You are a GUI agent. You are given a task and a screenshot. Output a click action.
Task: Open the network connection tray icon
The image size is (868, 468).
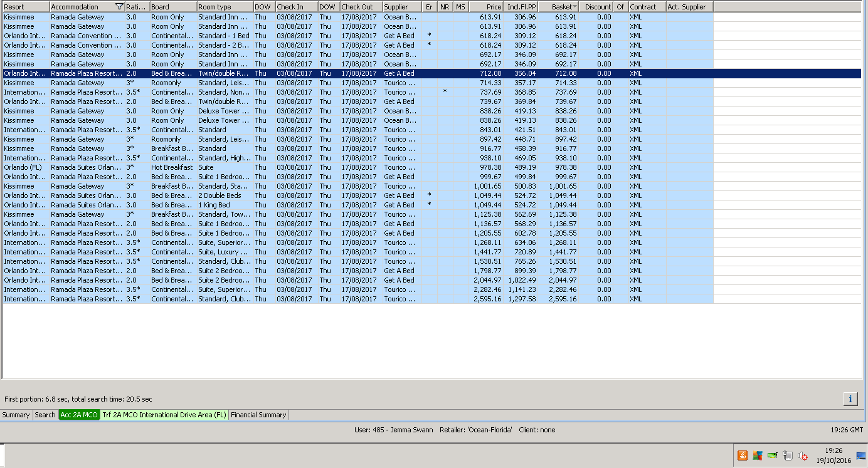(x=788, y=455)
